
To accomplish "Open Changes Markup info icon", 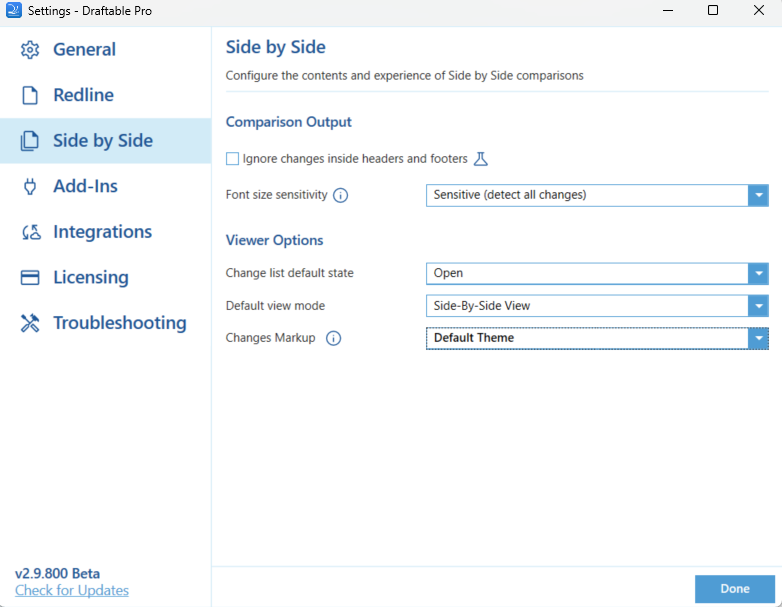I will pos(334,338).
